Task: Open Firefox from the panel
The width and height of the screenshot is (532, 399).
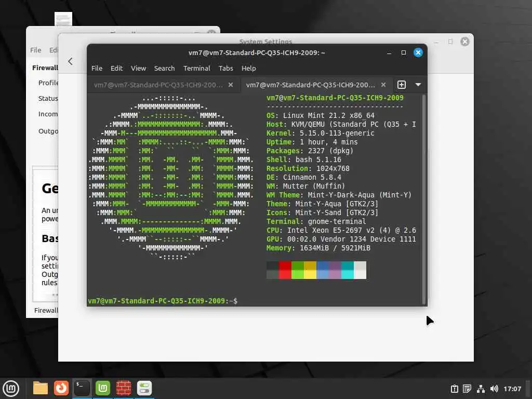Action: pos(61,388)
